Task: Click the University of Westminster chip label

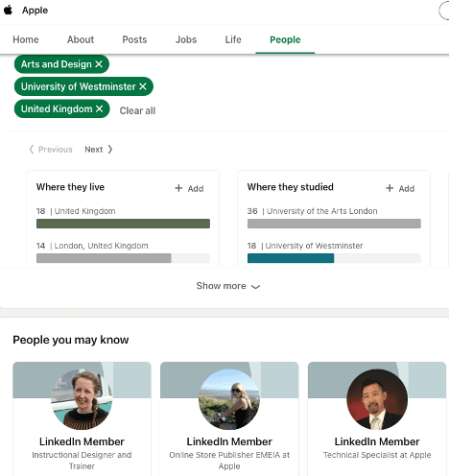Action: (79, 86)
